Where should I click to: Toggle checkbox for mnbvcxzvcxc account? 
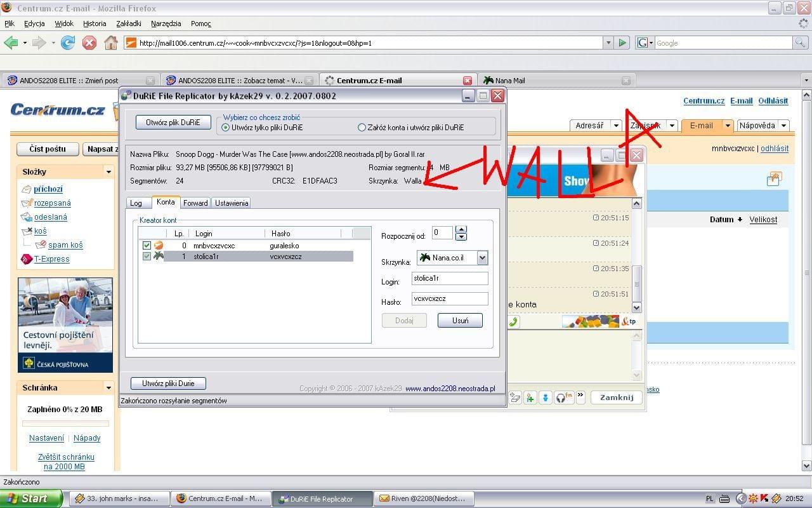point(147,246)
